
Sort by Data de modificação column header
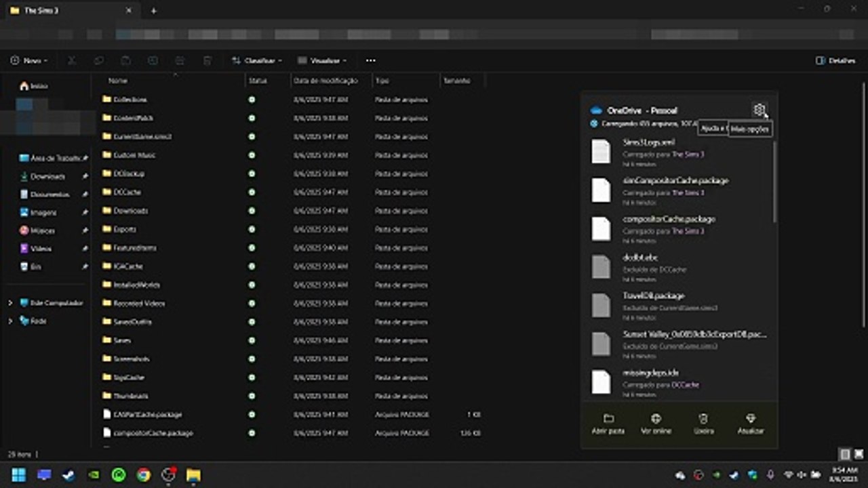325,81
